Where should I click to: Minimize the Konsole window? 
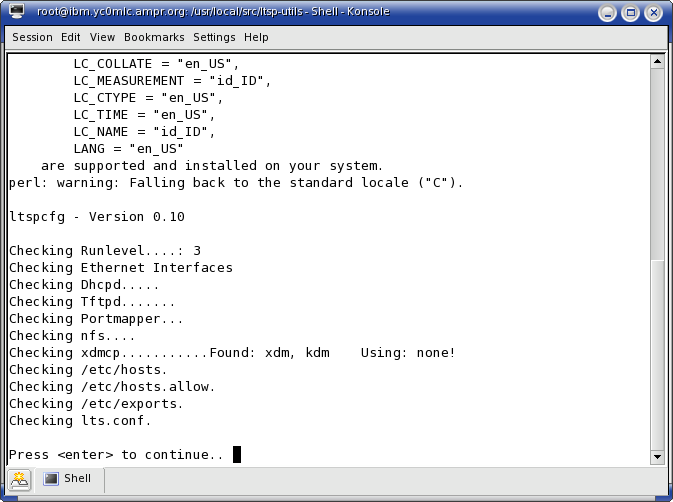(x=607, y=13)
